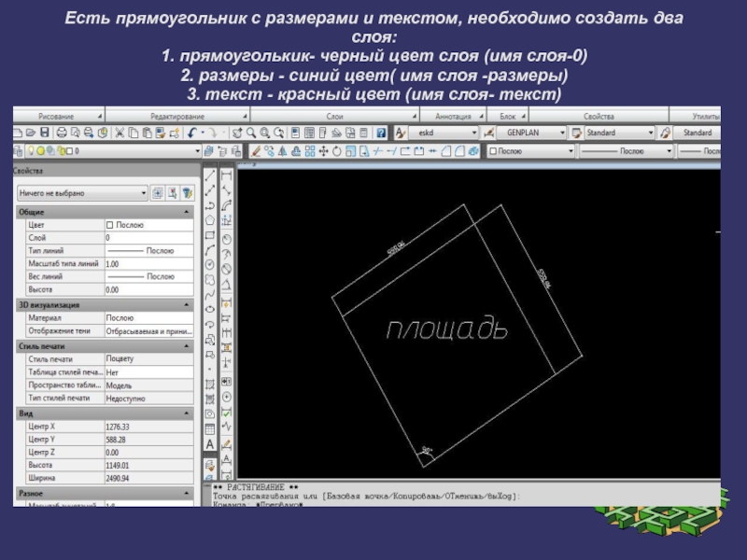Toggle PICKADD button in Properties palette
This screenshot has height=560, width=747.
pos(158,193)
